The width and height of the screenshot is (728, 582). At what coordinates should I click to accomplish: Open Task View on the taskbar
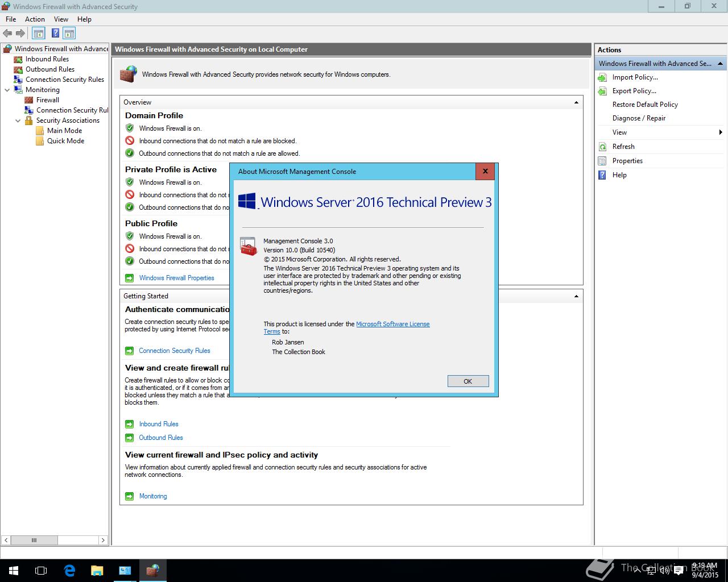tap(41, 571)
